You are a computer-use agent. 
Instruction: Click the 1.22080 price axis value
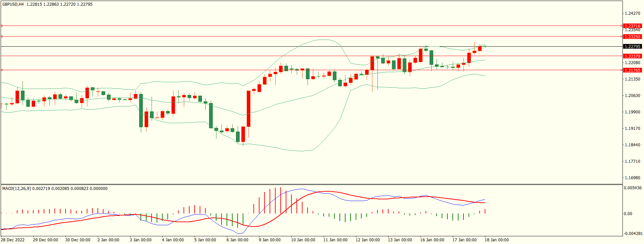[632, 63]
